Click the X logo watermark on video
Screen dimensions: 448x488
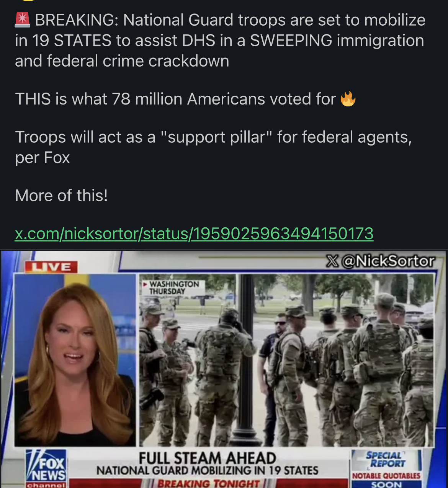tap(332, 261)
